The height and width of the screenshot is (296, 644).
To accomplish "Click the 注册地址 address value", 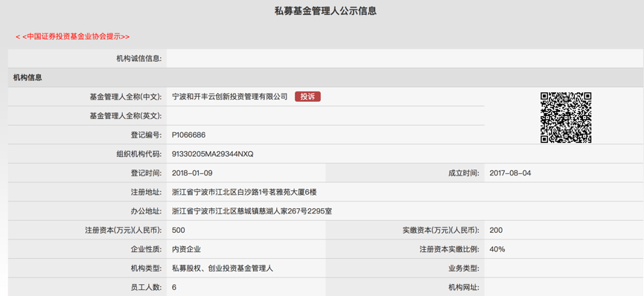I will (245, 192).
